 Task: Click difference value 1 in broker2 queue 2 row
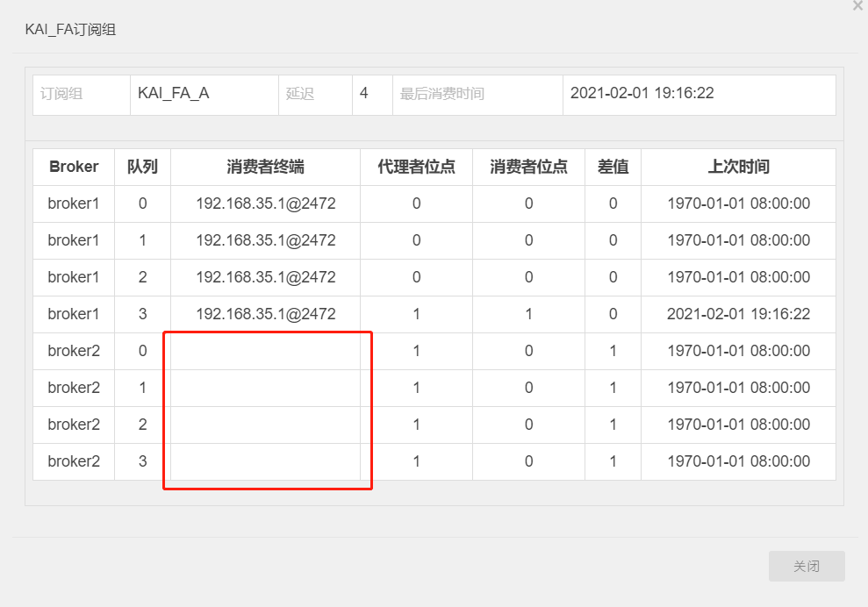tap(613, 425)
